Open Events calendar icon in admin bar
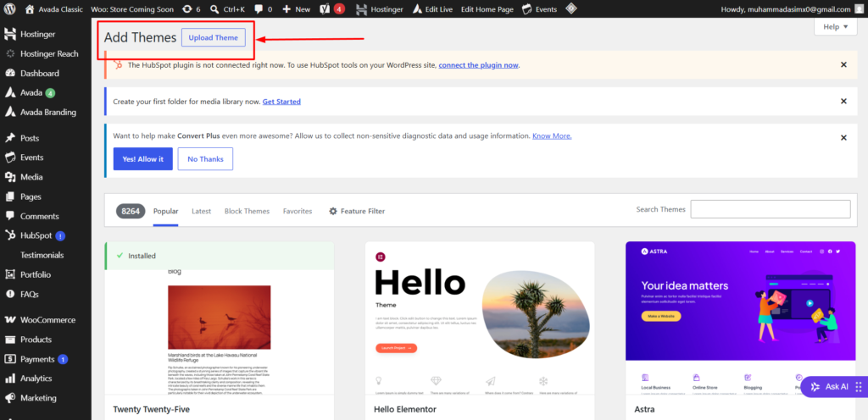 point(527,8)
